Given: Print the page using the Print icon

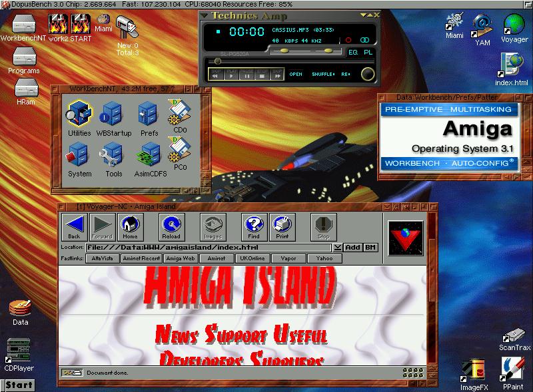Looking at the screenshot, I should point(282,227).
